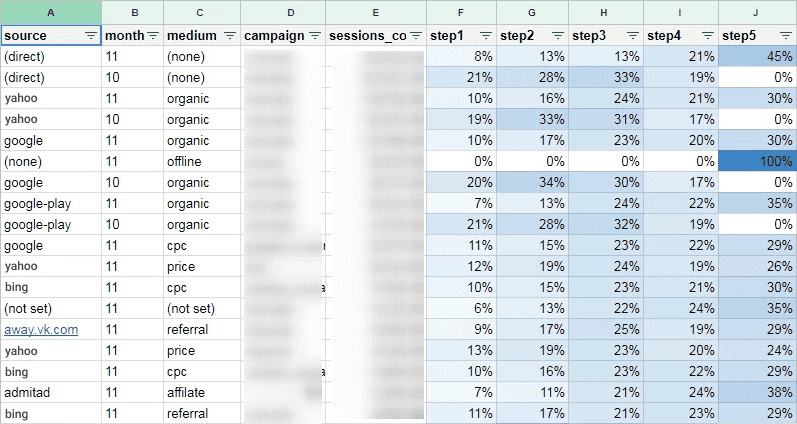Expand the step5 column filter dropdown
The width and height of the screenshot is (797, 424).
click(x=785, y=36)
